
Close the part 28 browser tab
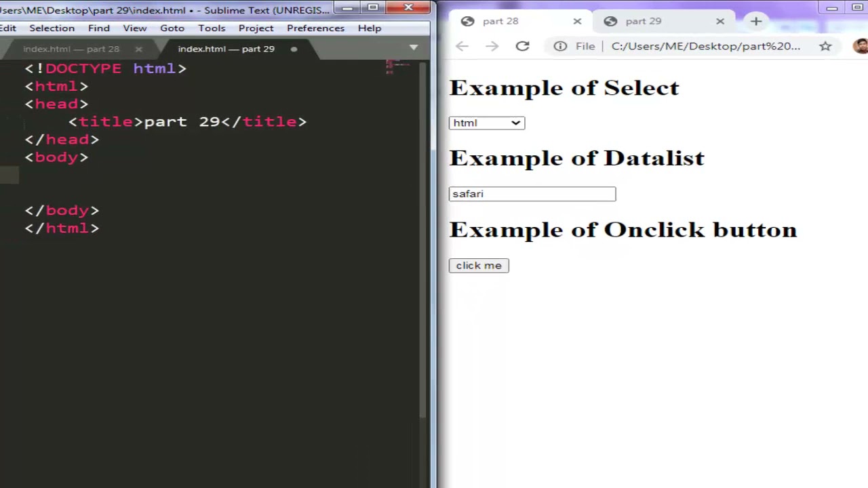[577, 21]
